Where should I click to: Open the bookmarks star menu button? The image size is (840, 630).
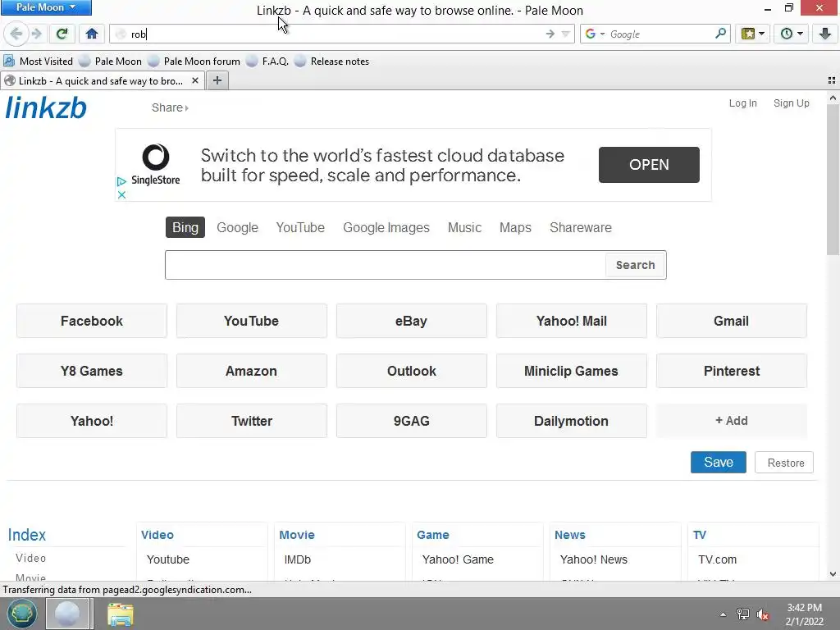click(753, 34)
